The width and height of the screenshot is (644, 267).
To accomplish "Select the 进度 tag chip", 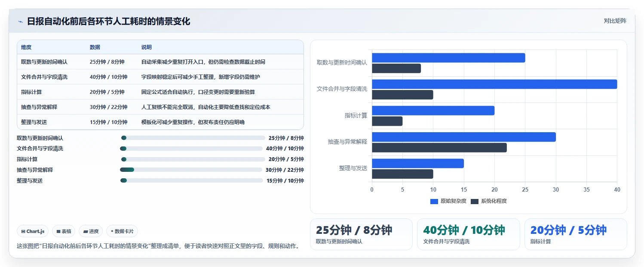I will [x=91, y=231].
